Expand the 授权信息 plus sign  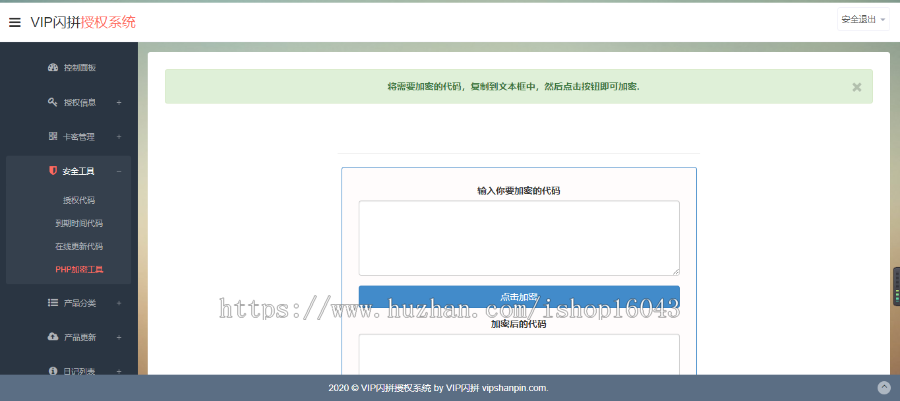119,102
